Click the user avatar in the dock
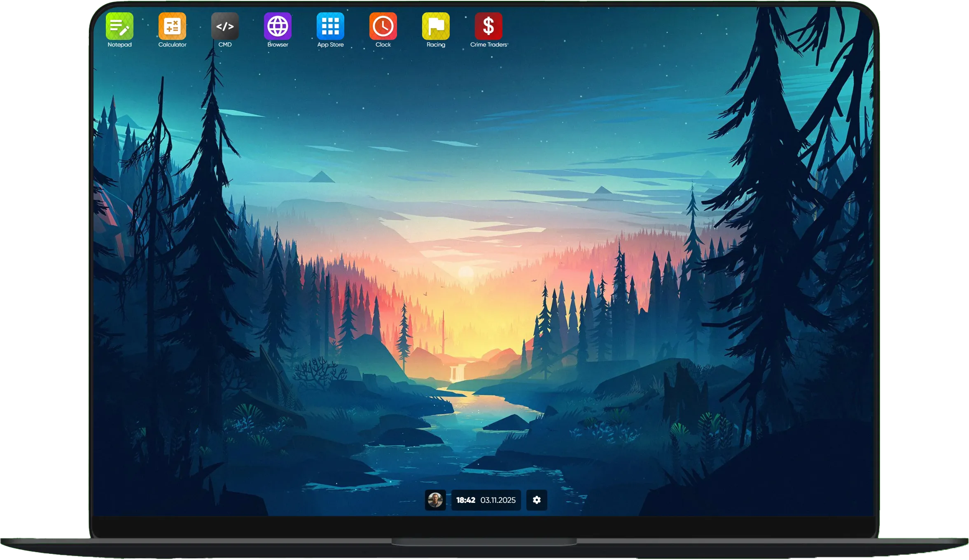This screenshot has width=969, height=560. tap(435, 500)
